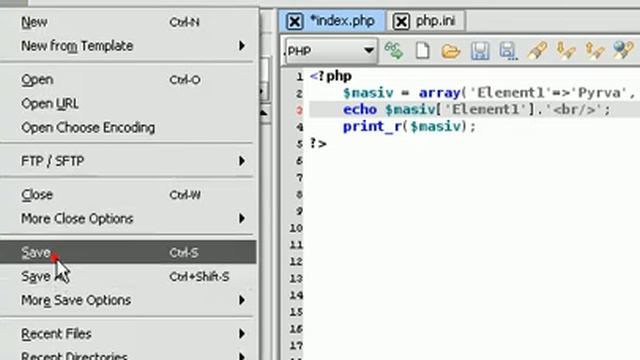Click the open folder toolbar icon
The height and width of the screenshot is (360, 640).
(x=451, y=51)
